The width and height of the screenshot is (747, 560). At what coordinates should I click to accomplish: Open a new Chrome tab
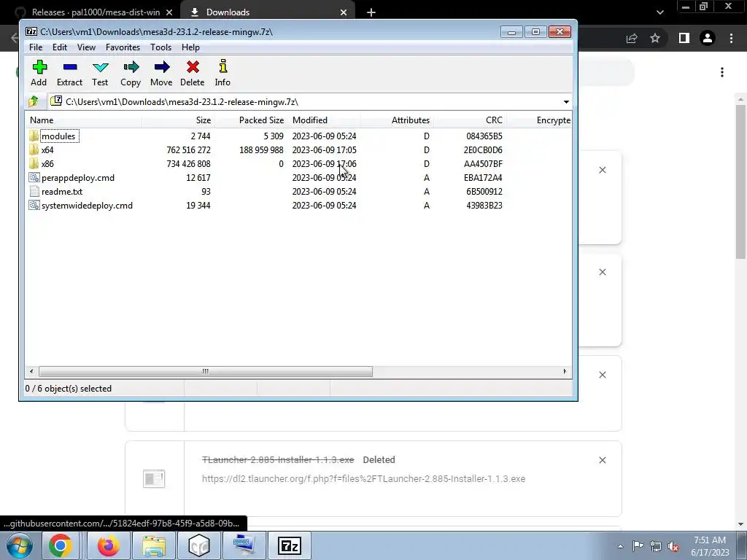(x=371, y=12)
